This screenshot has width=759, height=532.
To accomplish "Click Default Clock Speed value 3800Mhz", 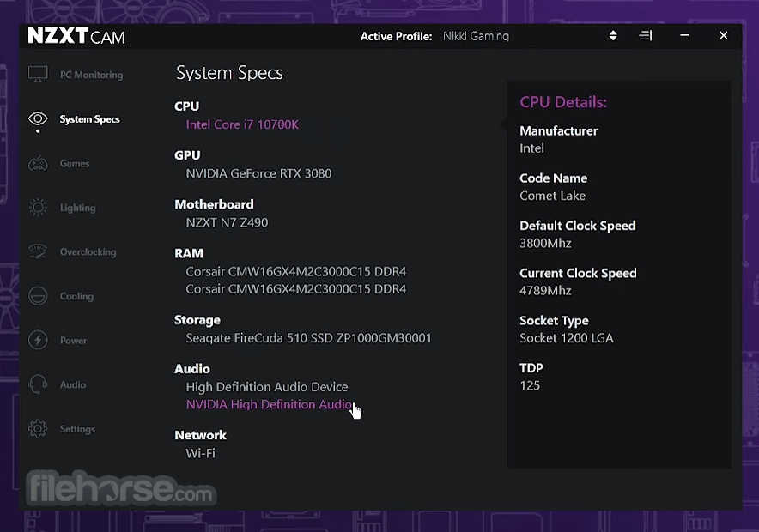I will pos(545,244).
